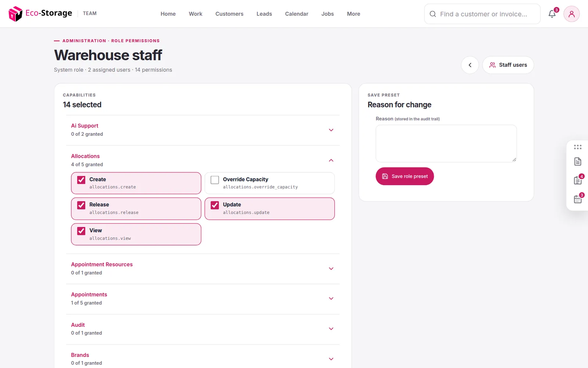Uncheck the Release allocations permission

click(81, 205)
